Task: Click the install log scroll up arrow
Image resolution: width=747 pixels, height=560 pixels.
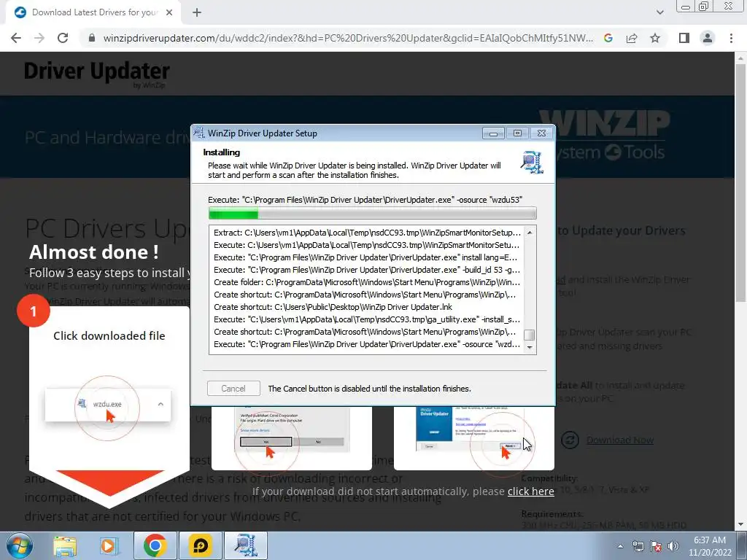Action: point(530,233)
